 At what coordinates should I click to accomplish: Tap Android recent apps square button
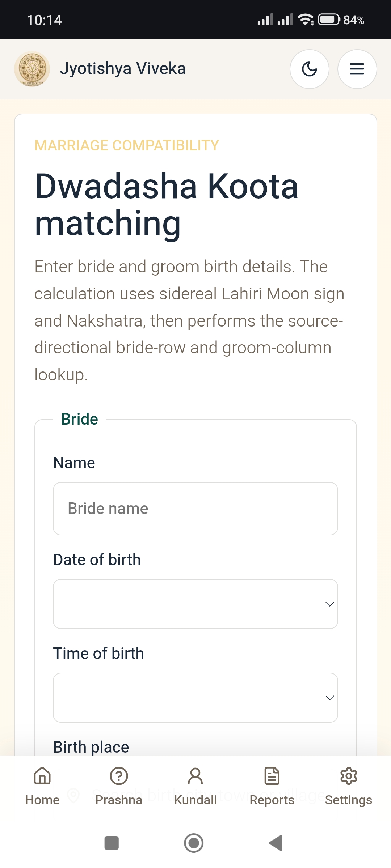click(112, 843)
